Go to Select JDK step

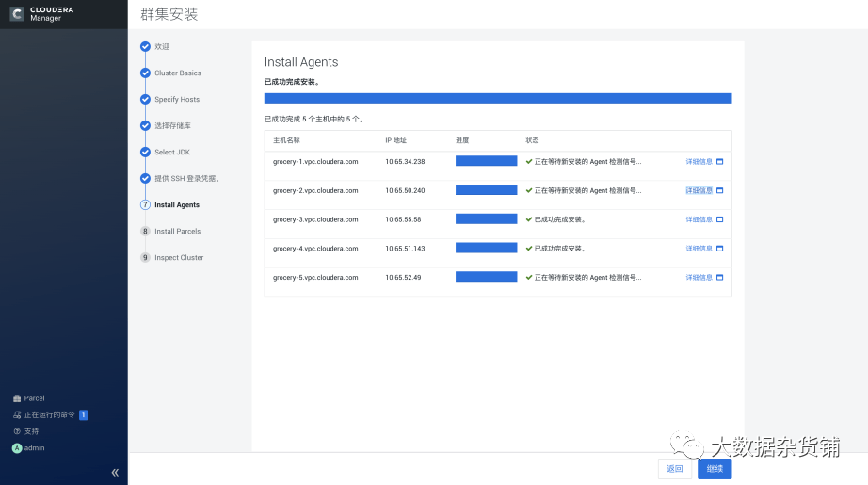[x=172, y=153]
